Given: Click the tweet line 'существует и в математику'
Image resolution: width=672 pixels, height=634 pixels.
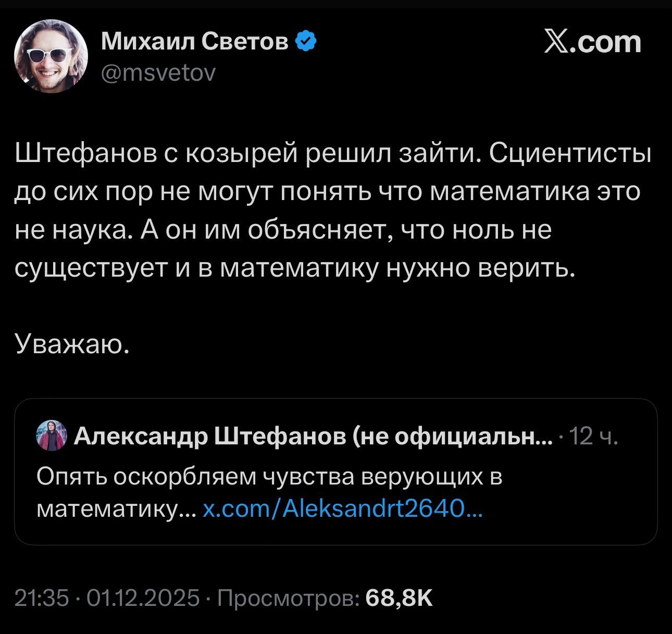Looking at the screenshot, I should pyautogui.click(x=295, y=267).
